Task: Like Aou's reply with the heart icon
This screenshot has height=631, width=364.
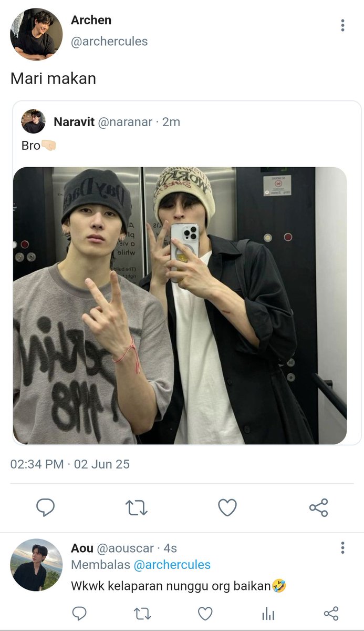Action: (205, 613)
